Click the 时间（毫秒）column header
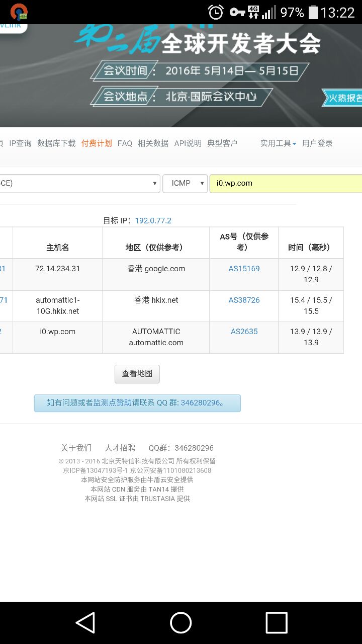 [x=311, y=243]
